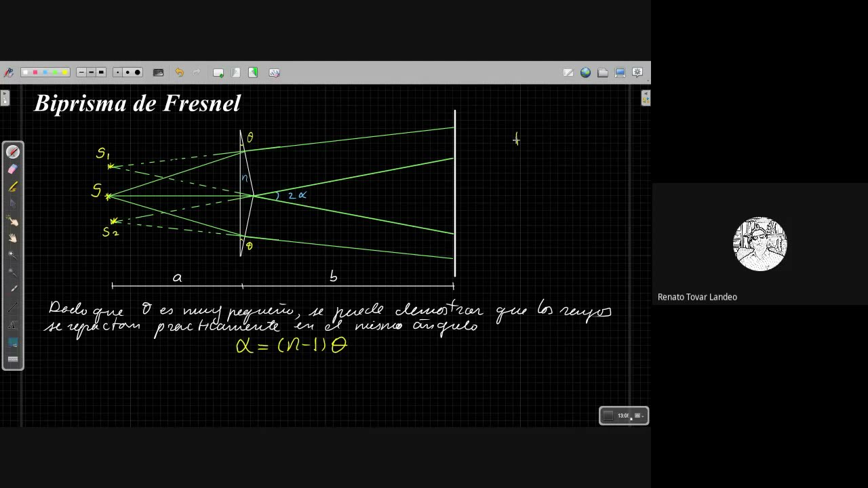Click the erase page contents icon
The image size is (868, 488).
coord(274,73)
